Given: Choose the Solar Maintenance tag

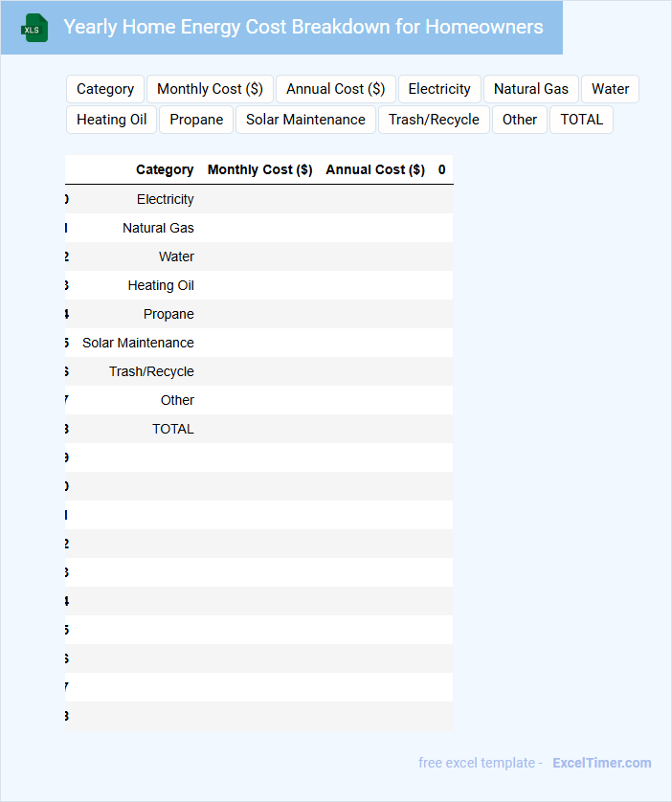Looking at the screenshot, I should pyautogui.click(x=305, y=120).
